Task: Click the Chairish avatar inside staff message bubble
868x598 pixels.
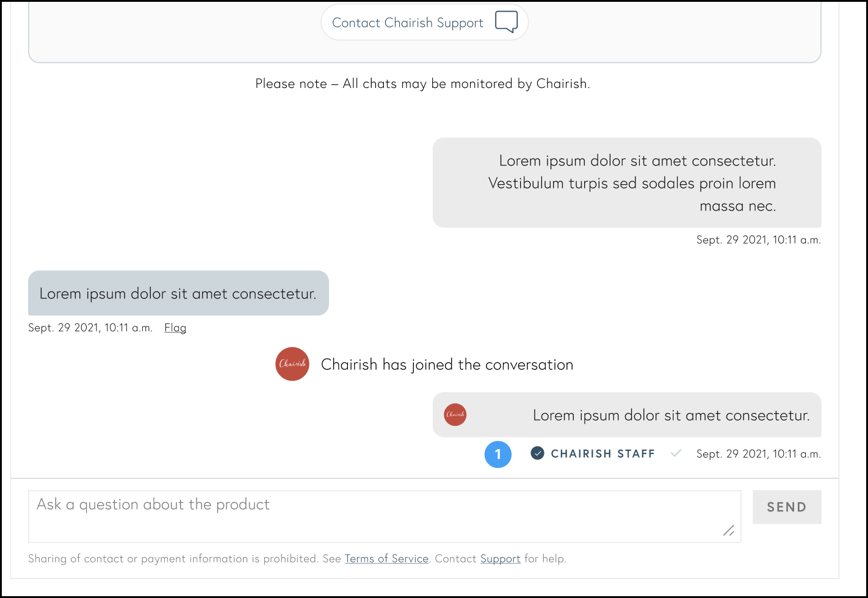Action: [455, 415]
